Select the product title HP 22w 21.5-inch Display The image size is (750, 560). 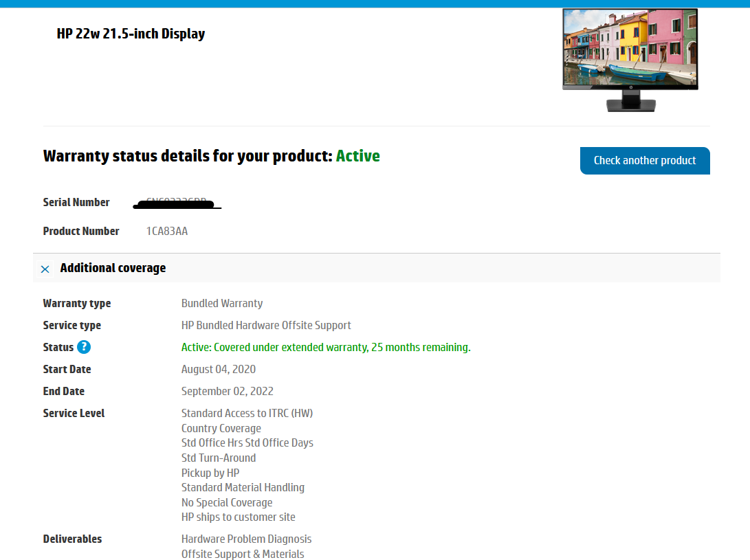131,34
